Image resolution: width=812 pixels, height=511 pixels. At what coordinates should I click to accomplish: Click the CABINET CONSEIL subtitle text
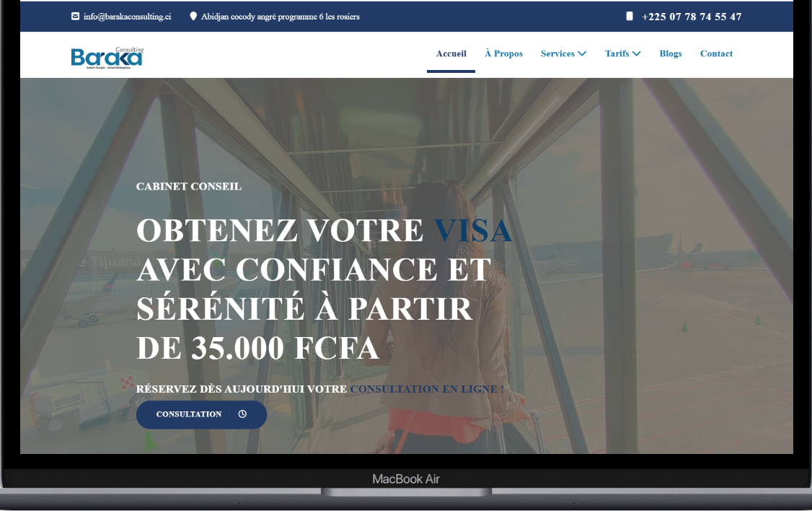point(188,186)
